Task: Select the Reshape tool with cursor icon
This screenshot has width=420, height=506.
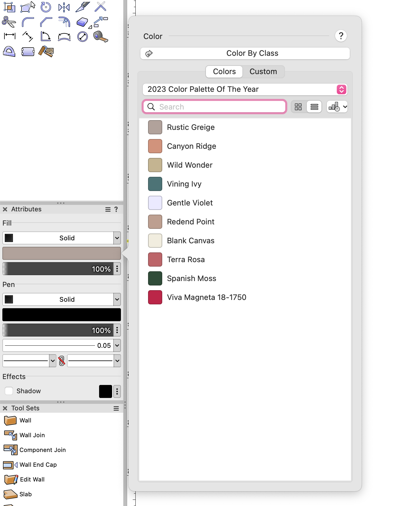Action: point(28,7)
